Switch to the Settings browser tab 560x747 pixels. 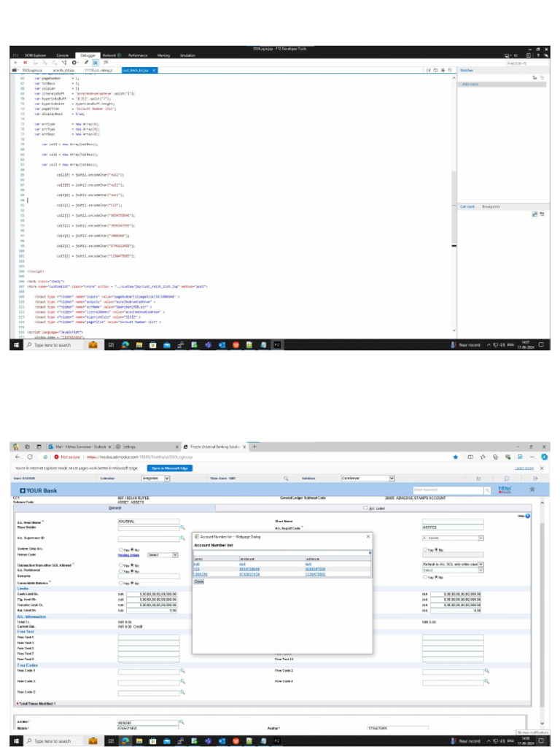pos(146,447)
